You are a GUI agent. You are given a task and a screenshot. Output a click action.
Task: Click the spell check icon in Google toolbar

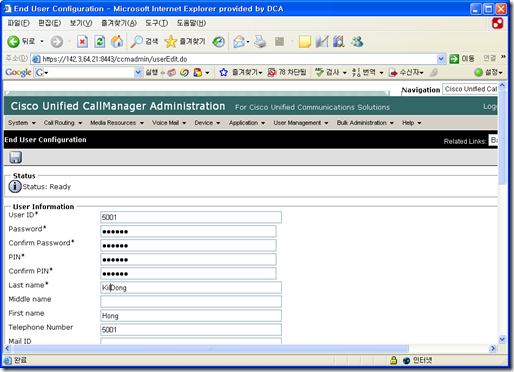pos(319,72)
